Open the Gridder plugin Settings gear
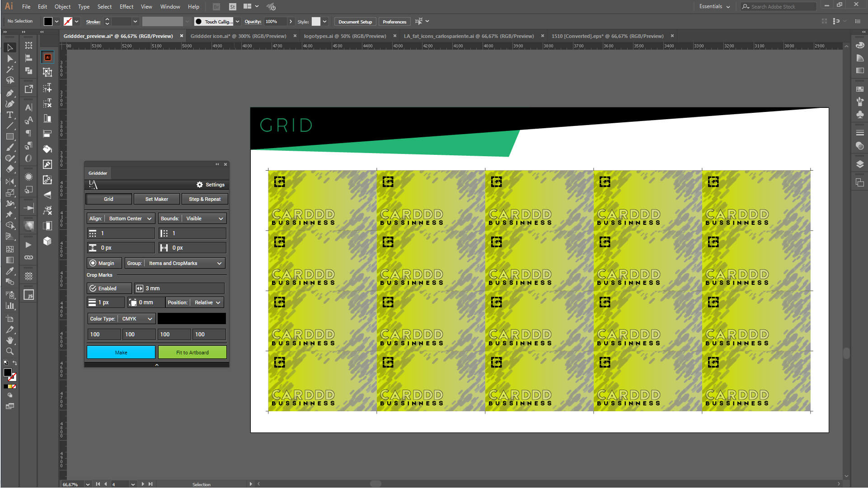Viewport: 868px width, 488px height. pyautogui.click(x=199, y=184)
